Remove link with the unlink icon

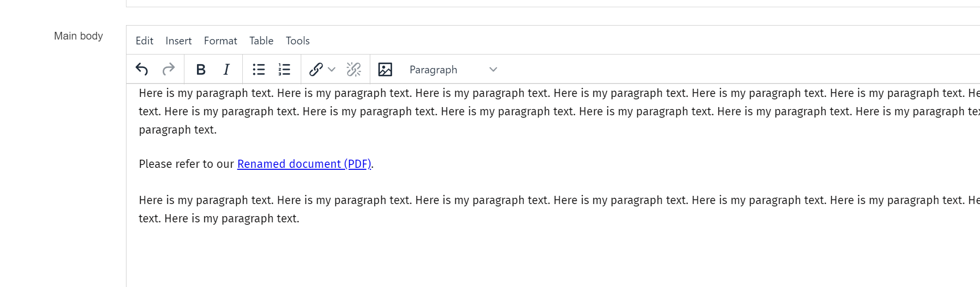coord(353,69)
